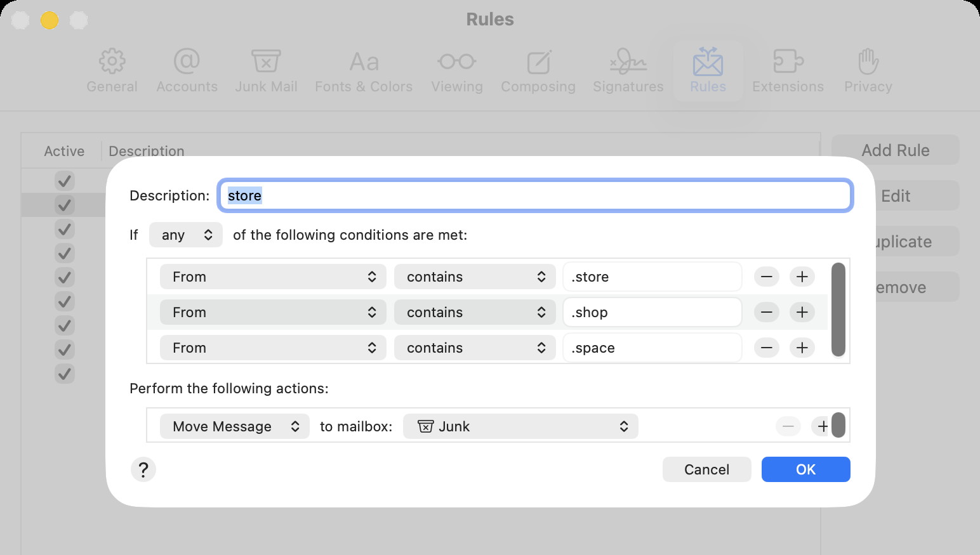Click the help question mark icon
The image size is (980, 555).
[x=143, y=469]
